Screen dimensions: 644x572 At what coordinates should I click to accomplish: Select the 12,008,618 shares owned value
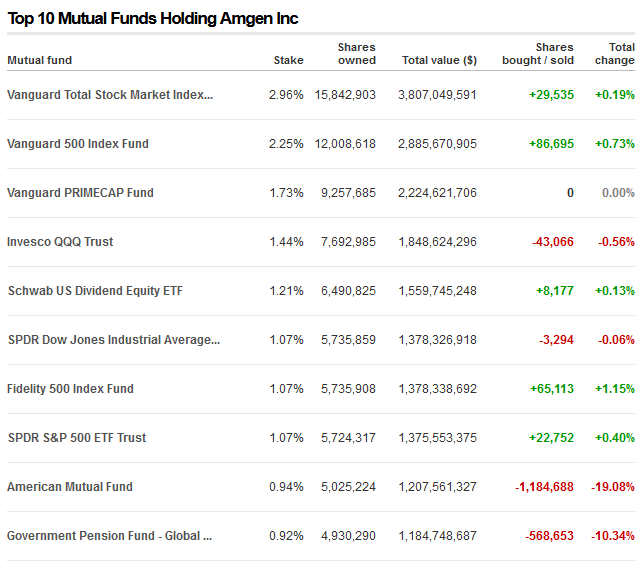tap(345, 144)
